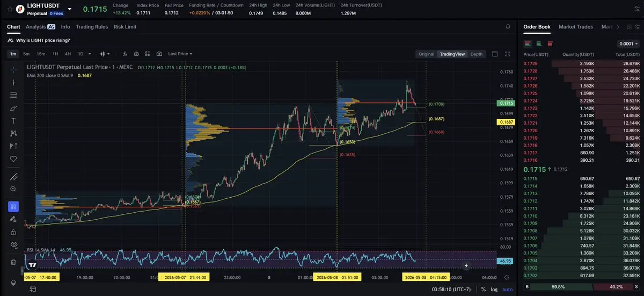
Task: Select the crosshair cursor tool
Action: [x=13, y=69]
